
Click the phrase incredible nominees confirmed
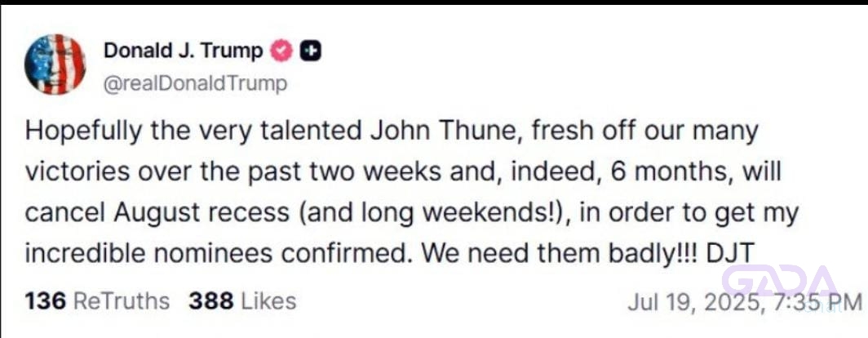218,254
